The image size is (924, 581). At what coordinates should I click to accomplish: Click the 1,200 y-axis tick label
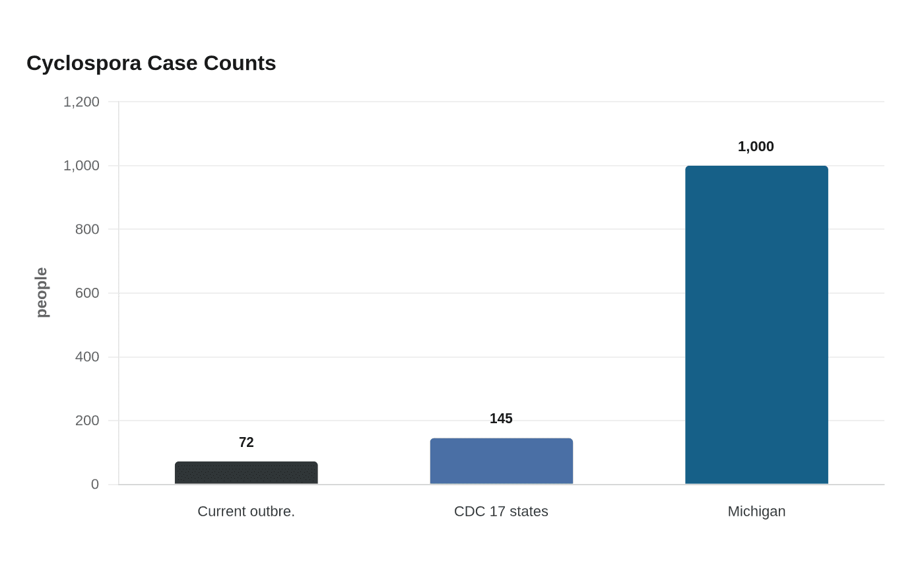[81, 102]
